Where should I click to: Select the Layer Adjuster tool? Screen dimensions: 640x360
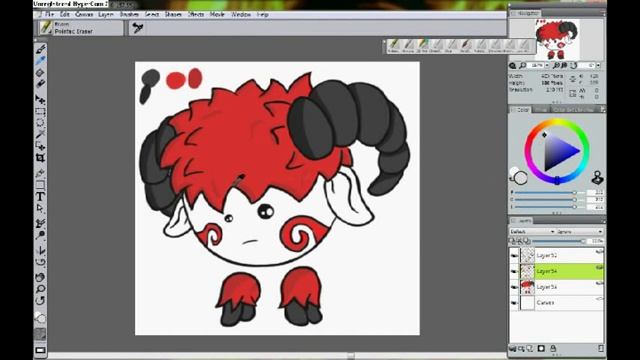[40, 99]
